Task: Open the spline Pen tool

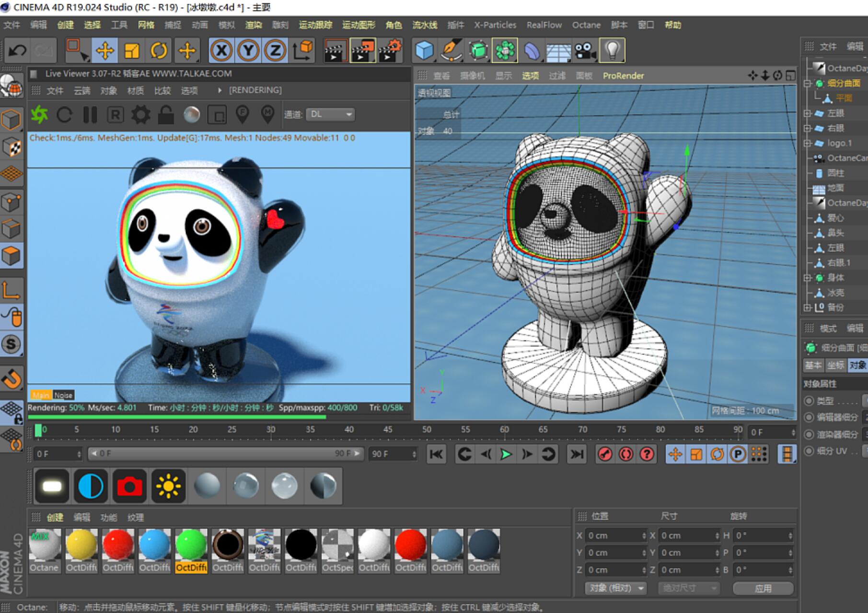Action: [x=451, y=50]
